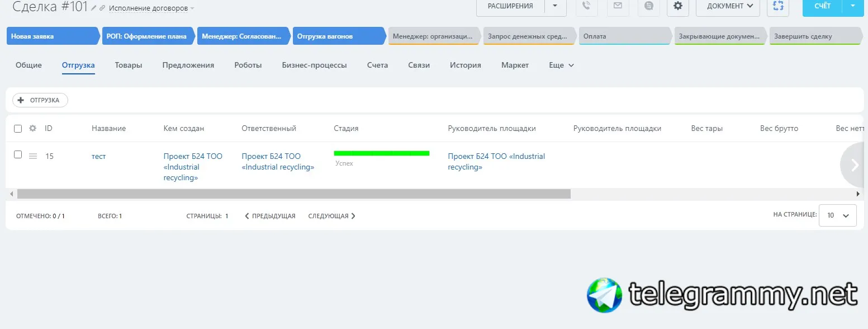Open Кем создан user link in row 15
The width and height of the screenshot is (868, 329).
tap(193, 167)
